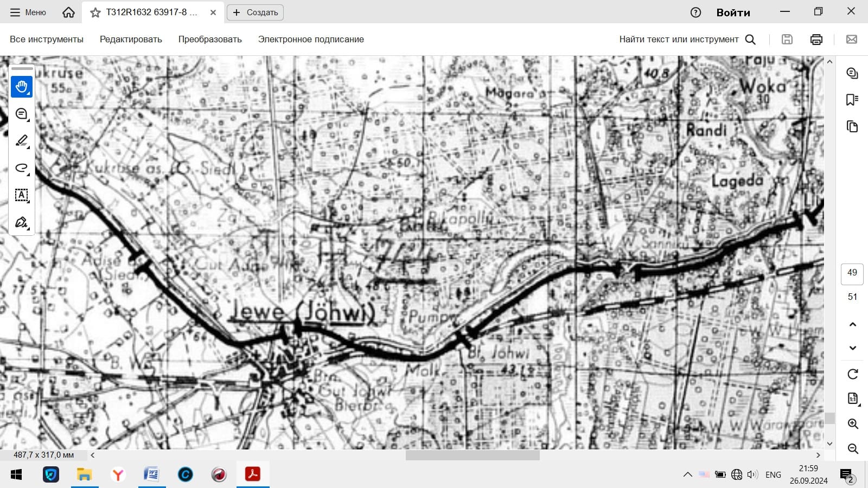This screenshot has width=868, height=488.
Task: Select the Freehand draw loop tool
Action: pos(22,168)
